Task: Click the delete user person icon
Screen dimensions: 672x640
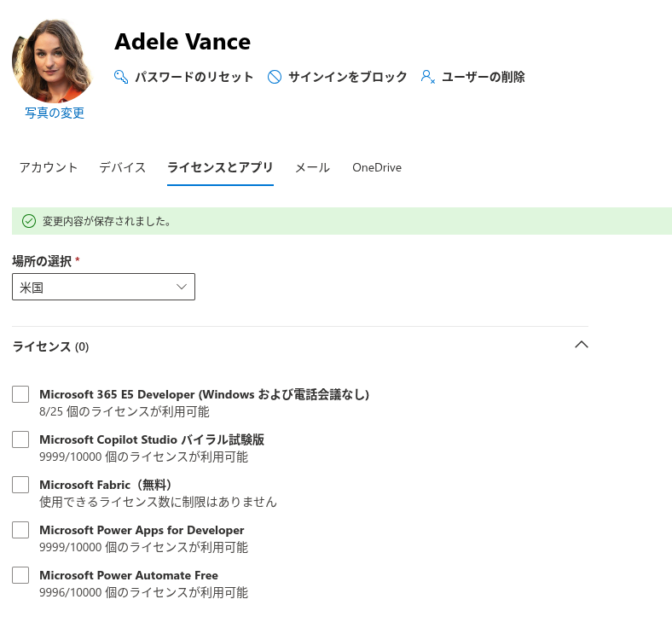Action: [427, 77]
